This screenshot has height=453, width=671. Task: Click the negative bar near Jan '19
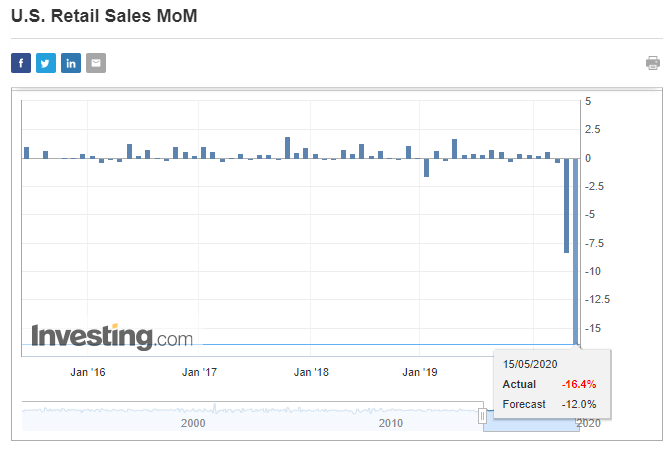click(426, 167)
